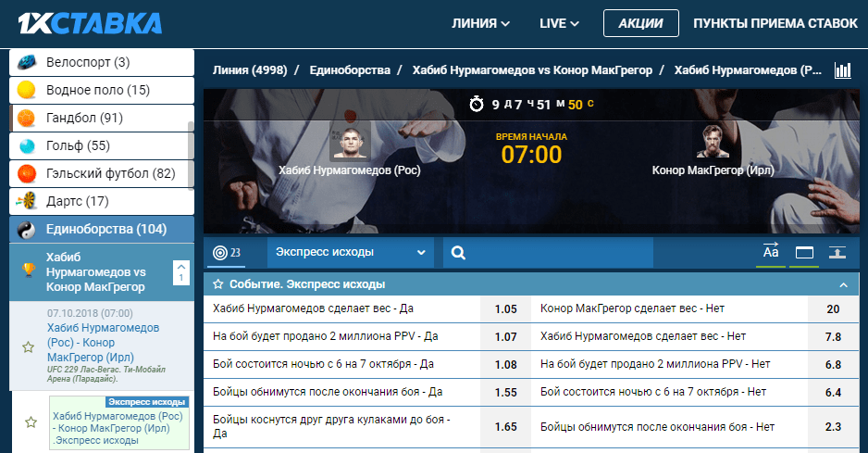Image resolution: width=868 pixels, height=453 pixels.
Task: Click the sidebar scrollbar handle
Action: click(191, 156)
